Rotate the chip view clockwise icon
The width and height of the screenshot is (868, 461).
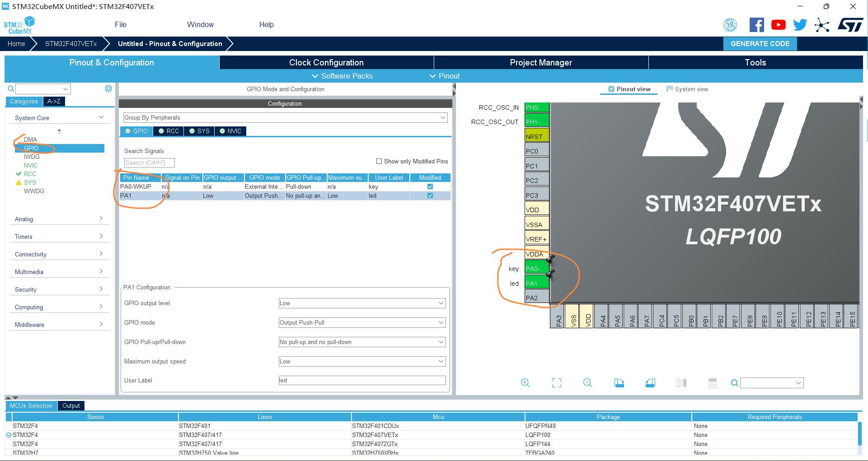619,383
